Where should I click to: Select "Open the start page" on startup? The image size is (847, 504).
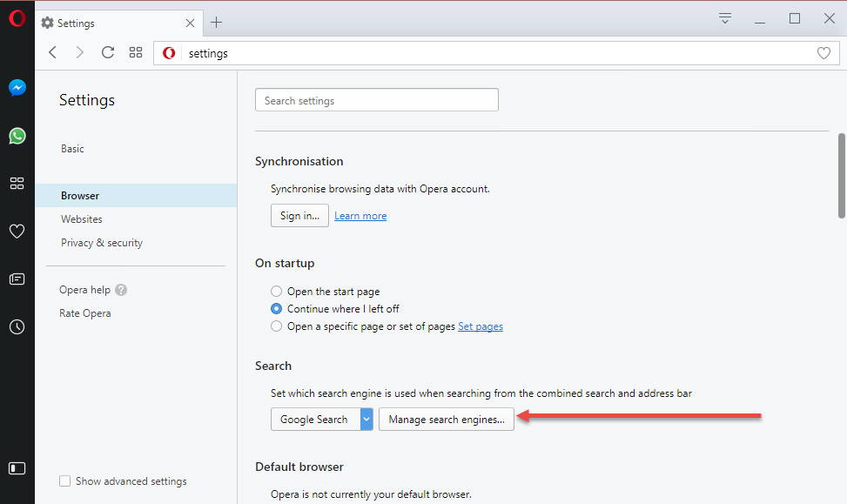[x=276, y=291]
